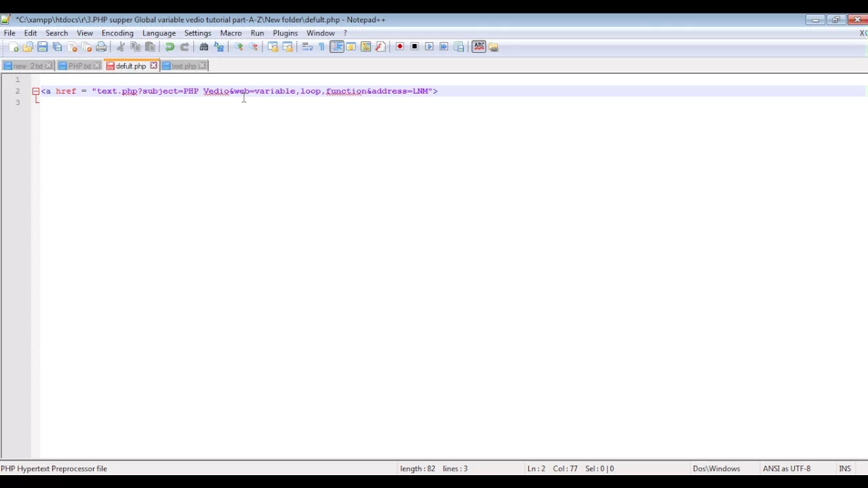Click the Zoom In icon

pyautogui.click(x=238, y=47)
